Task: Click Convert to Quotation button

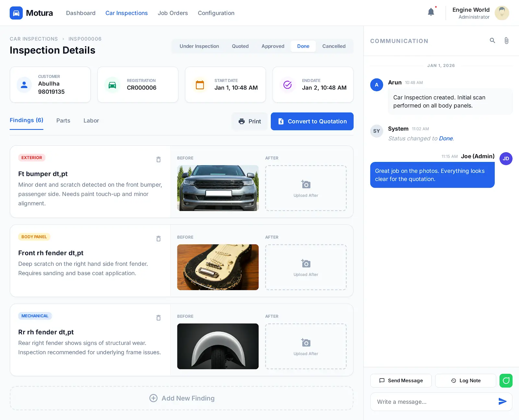Action: (312, 121)
